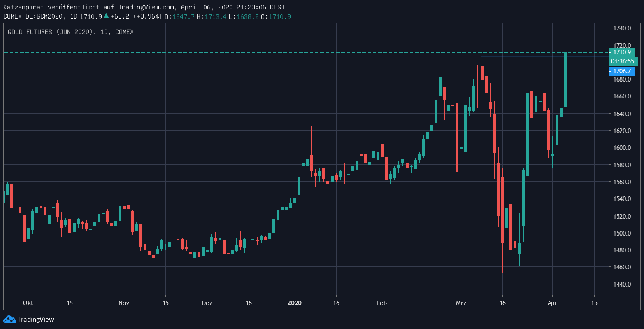Click the Dez label on the time axis
The height and width of the screenshot is (329, 644).
tap(207, 303)
